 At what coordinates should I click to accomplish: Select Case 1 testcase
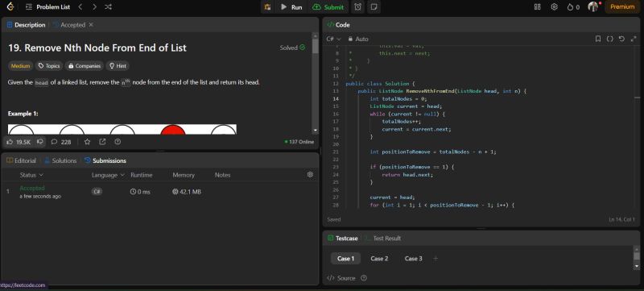(x=345, y=259)
